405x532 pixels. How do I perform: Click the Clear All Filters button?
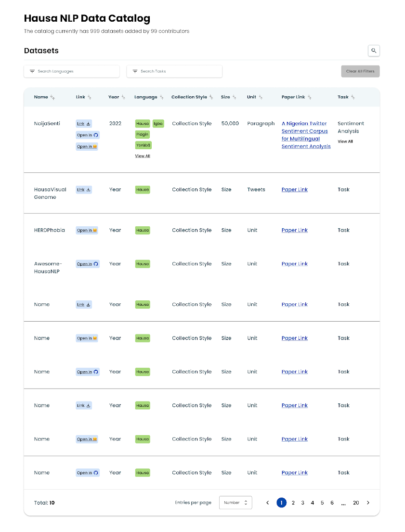[x=360, y=71]
